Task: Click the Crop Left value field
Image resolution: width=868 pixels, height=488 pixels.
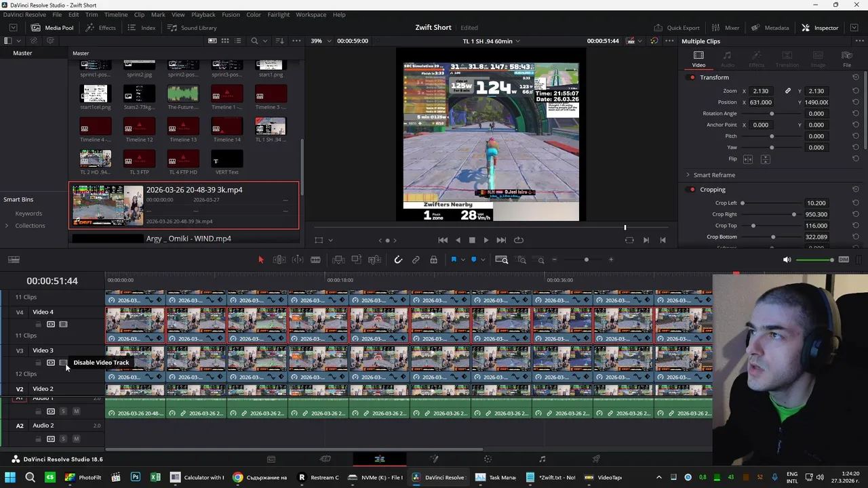Action: tap(816, 203)
